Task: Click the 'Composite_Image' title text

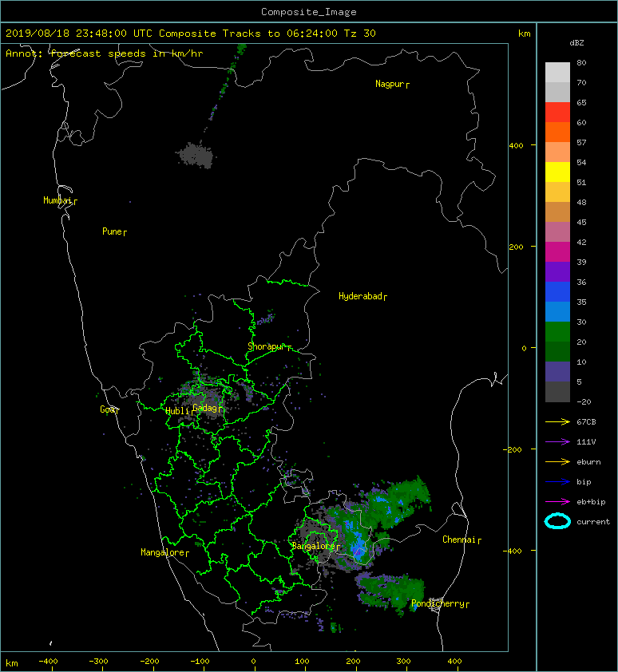Action: [x=309, y=12]
